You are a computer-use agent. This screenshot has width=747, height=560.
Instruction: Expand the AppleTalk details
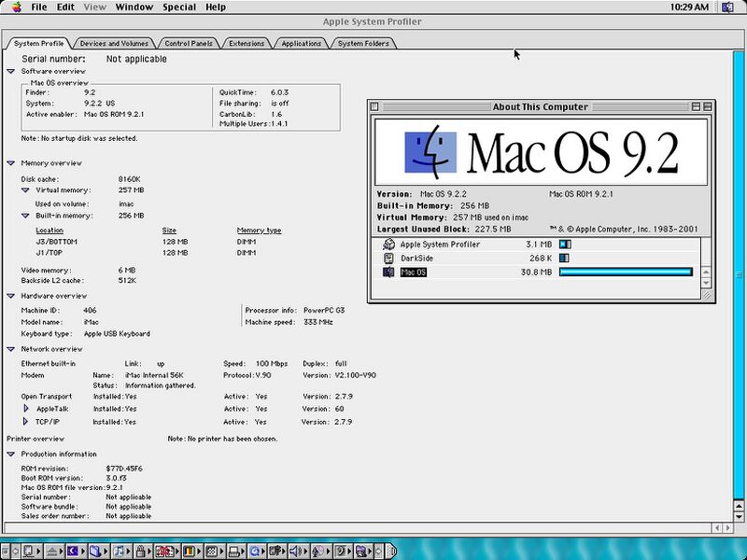click(x=26, y=409)
